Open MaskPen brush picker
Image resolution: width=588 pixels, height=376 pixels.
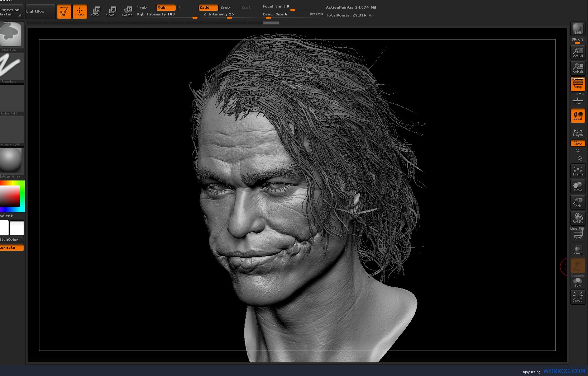click(11, 37)
